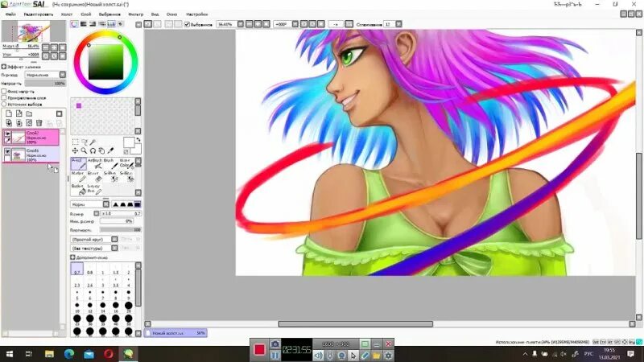Open the layer blend mode dropdown

coord(63,75)
